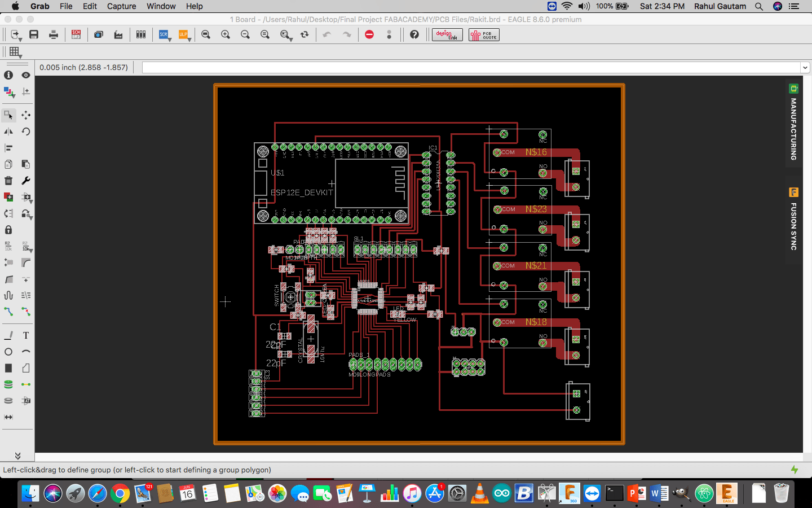Click the red Stop command button

[x=369, y=34]
